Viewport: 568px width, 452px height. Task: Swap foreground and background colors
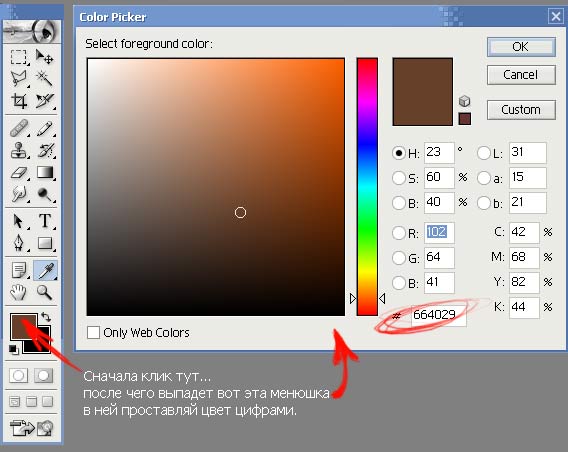coord(46,317)
